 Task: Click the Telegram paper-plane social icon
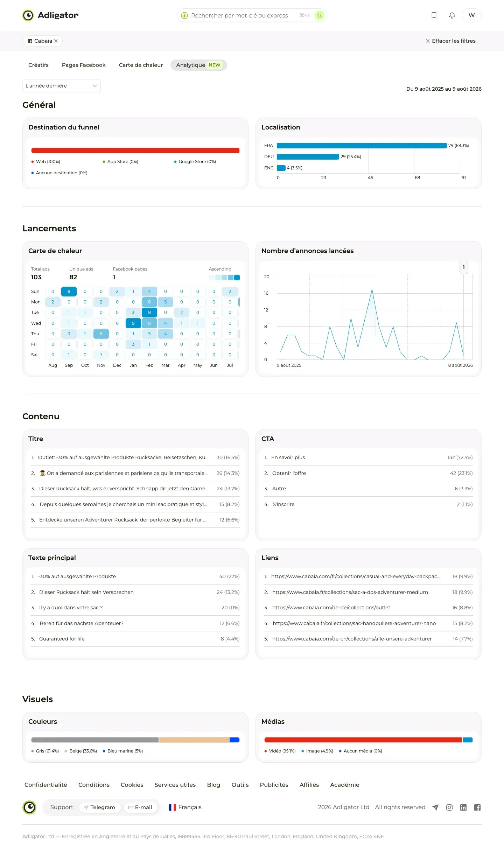pyautogui.click(x=435, y=807)
